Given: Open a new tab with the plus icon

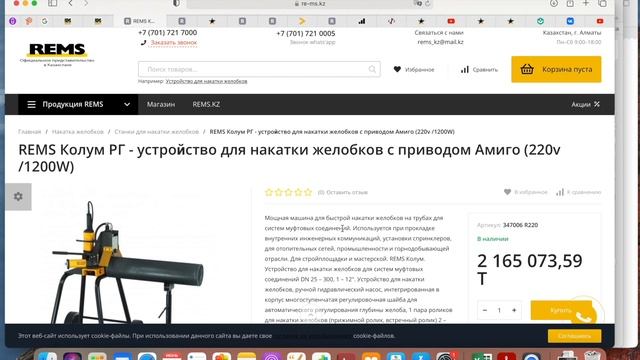Looking at the screenshot, I should (586, 3).
